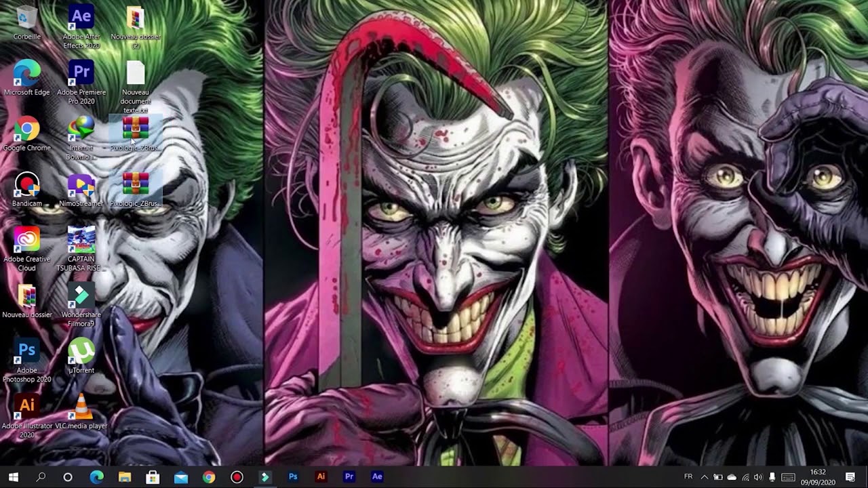Select the Microsoft Edge desktop shortcut
This screenshot has width=868, height=488.
[x=27, y=78]
